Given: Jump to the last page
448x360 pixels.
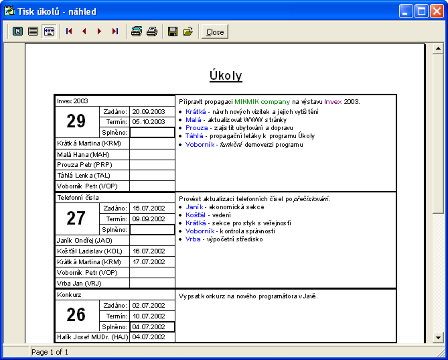Looking at the screenshot, I should (x=115, y=31).
